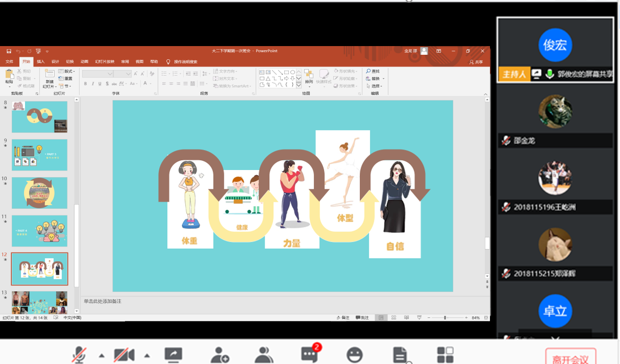Expand camera options arrow
Viewport: 620px width, 364px height.
tap(147, 355)
